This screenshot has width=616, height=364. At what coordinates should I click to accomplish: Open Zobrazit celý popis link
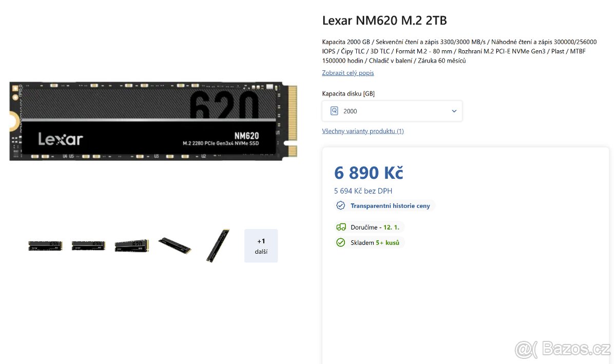point(348,73)
